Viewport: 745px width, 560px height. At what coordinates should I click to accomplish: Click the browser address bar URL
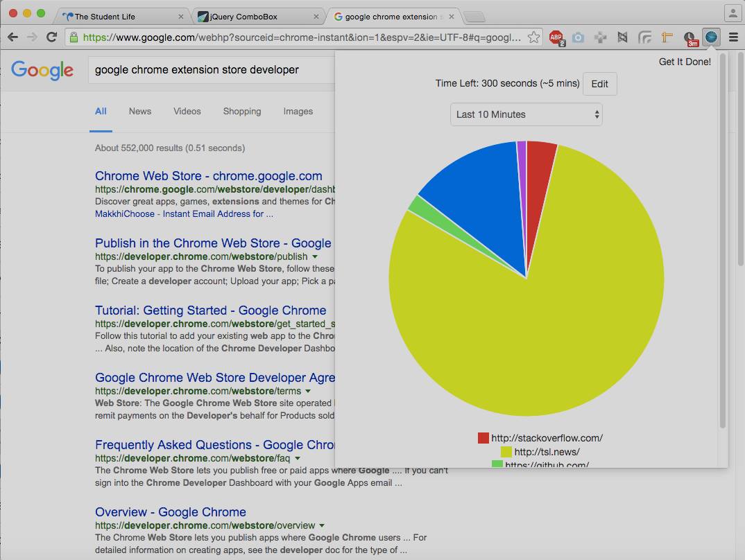click(x=302, y=37)
